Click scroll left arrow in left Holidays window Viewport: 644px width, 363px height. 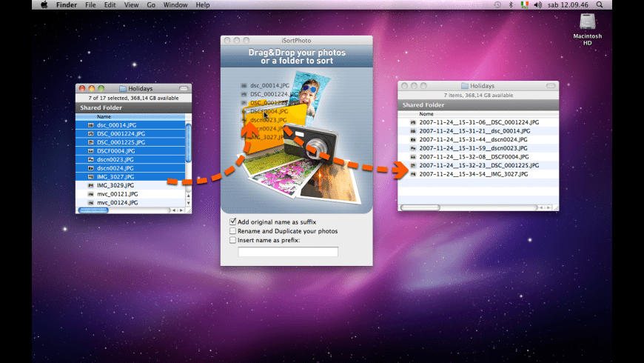tap(174, 210)
